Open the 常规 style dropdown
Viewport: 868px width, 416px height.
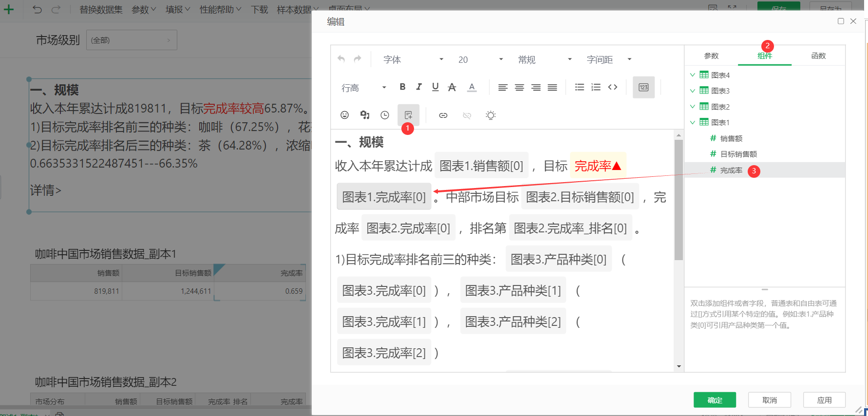coord(545,59)
